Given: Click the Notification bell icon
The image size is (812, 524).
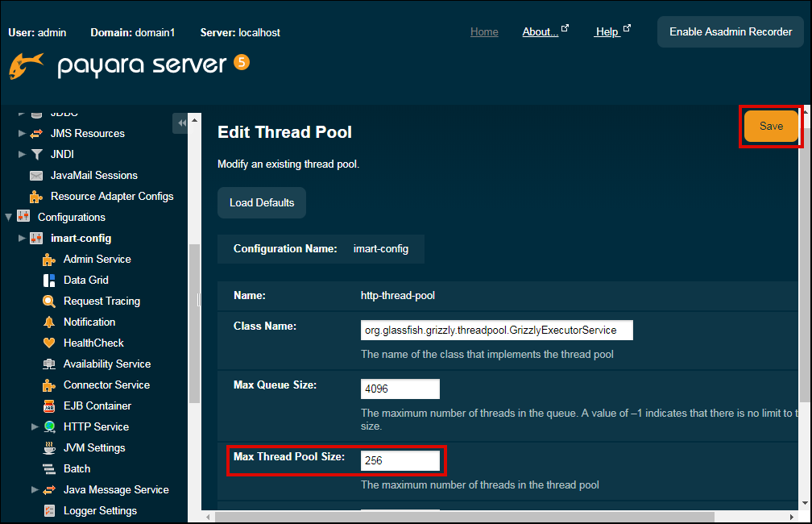Looking at the screenshot, I should point(48,322).
